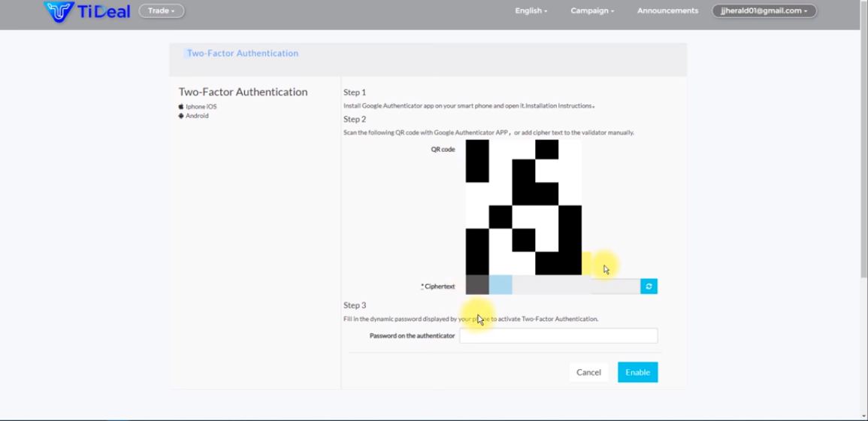Click the "QR code" label
Image resolution: width=868 pixels, height=421 pixels.
click(443, 149)
